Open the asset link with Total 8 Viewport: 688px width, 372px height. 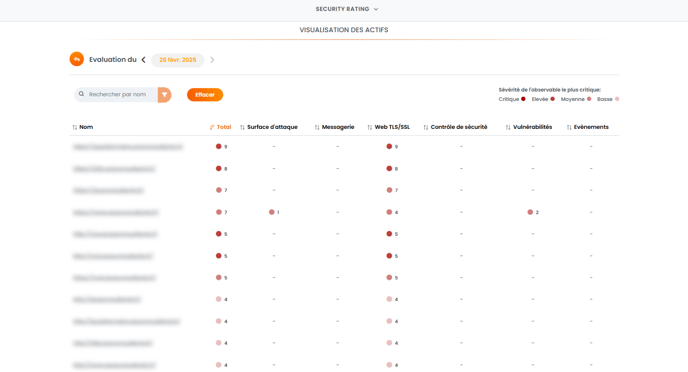(114, 169)
